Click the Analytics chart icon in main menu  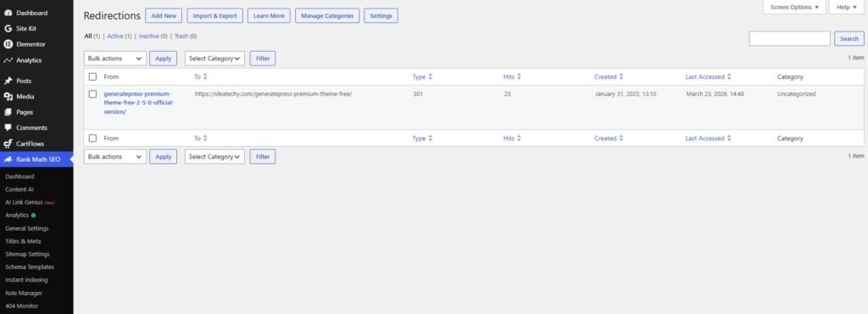(x=8, y=60)
